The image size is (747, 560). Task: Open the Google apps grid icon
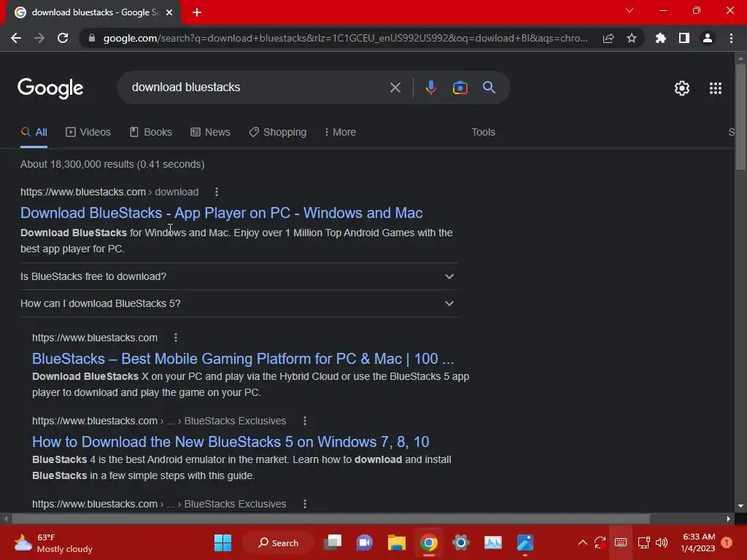(716, 88)
